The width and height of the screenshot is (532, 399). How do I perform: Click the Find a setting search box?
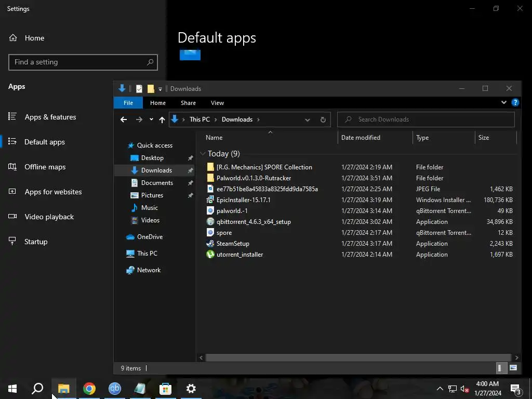pyautogui.click(x=83, y=62)
